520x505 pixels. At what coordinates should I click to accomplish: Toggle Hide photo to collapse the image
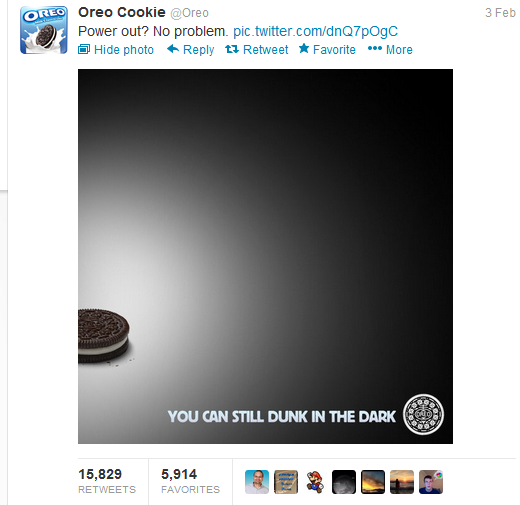tap(116, 50)
